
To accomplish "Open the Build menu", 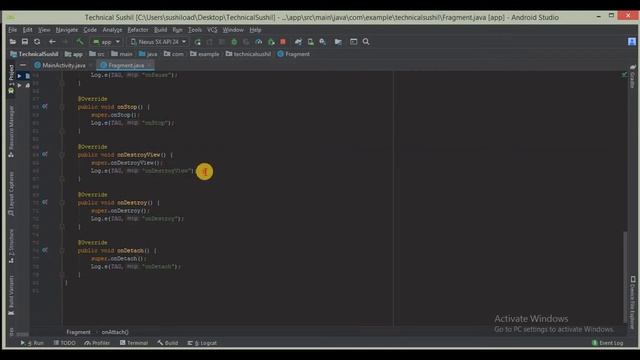I will [160, 30].
